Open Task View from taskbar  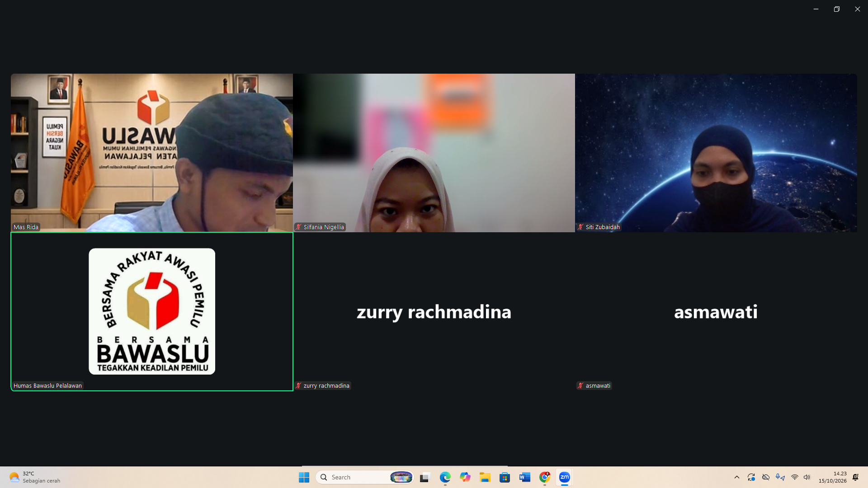pyautogui.click(x=425, y=477)
